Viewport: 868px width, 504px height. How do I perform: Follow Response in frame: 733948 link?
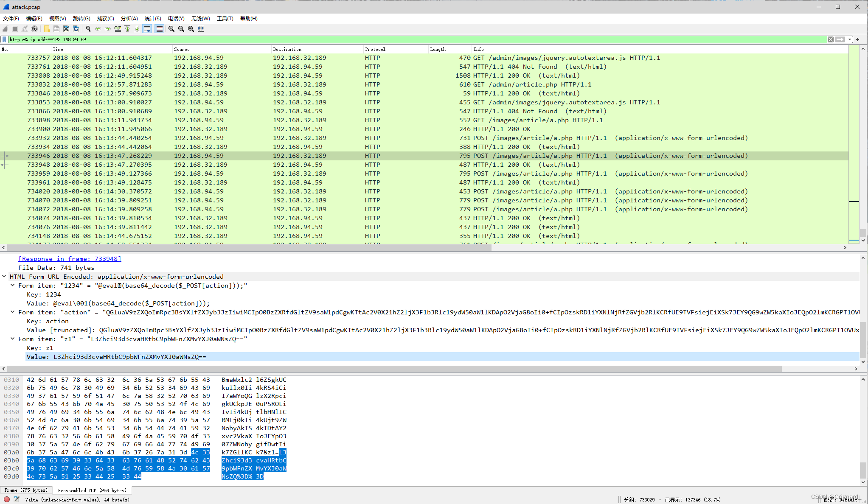70,259
